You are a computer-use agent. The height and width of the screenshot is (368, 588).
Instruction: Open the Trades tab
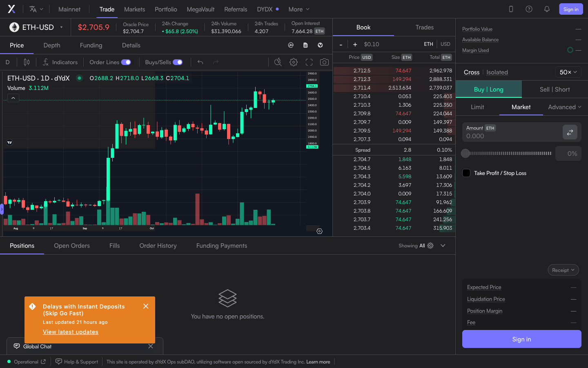pos(425,27)
